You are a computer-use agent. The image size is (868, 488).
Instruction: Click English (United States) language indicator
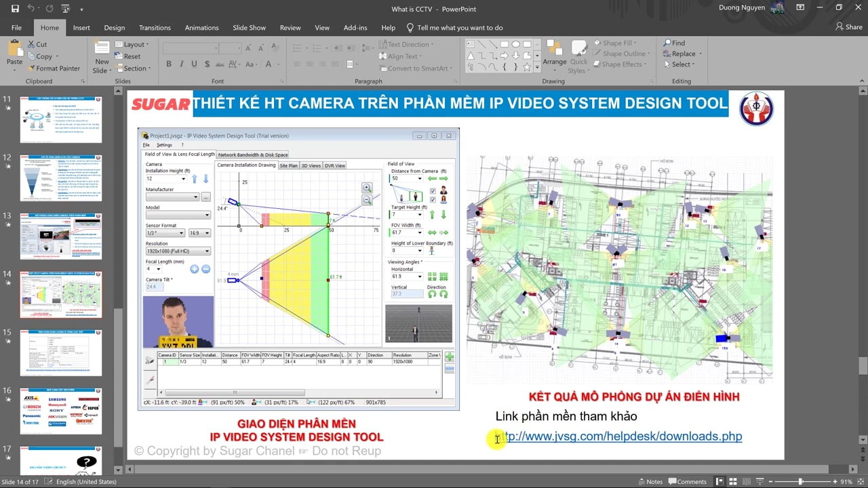point(86,482)
